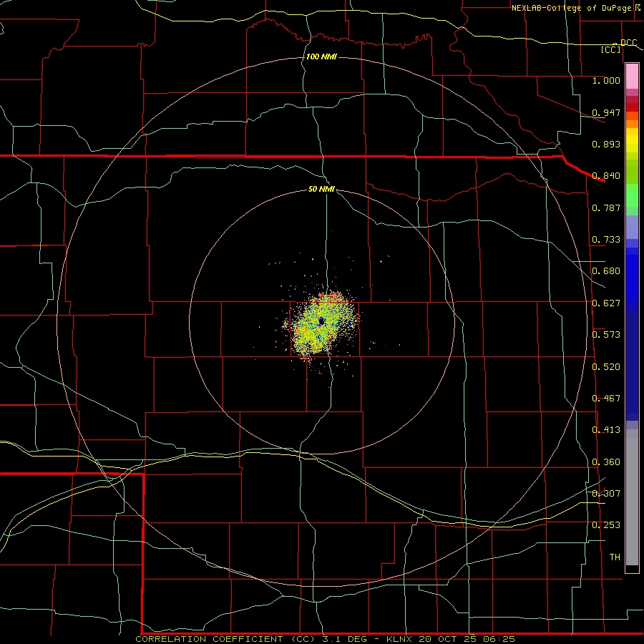Click the TH label near the scale bottom
Image resolution: width=644 pixels, height=644 pixels.
[615, 557]
